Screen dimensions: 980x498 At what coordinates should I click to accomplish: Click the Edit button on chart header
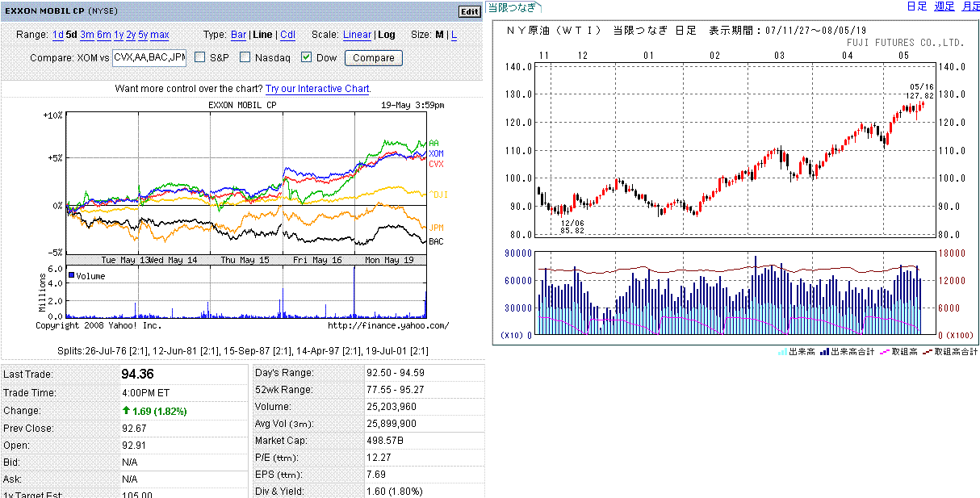point(469,11)
